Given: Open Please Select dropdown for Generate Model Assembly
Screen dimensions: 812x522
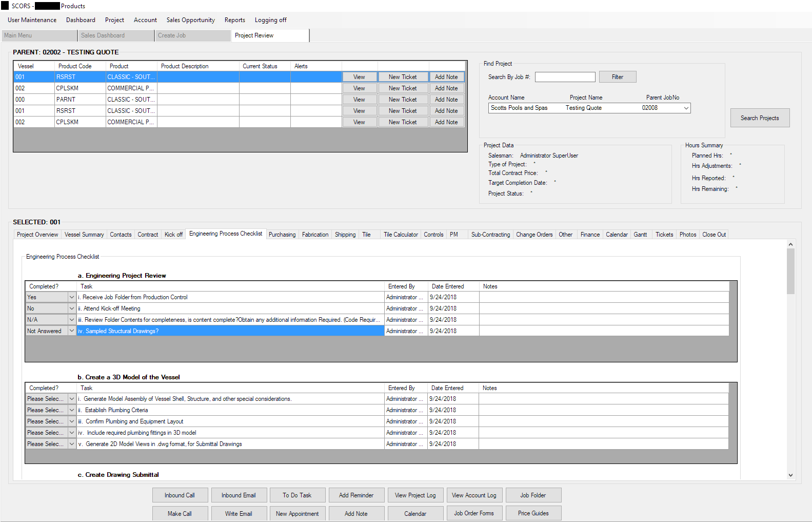Looking at the screenshot, I should pyautogui.click(x=72, y=399).
